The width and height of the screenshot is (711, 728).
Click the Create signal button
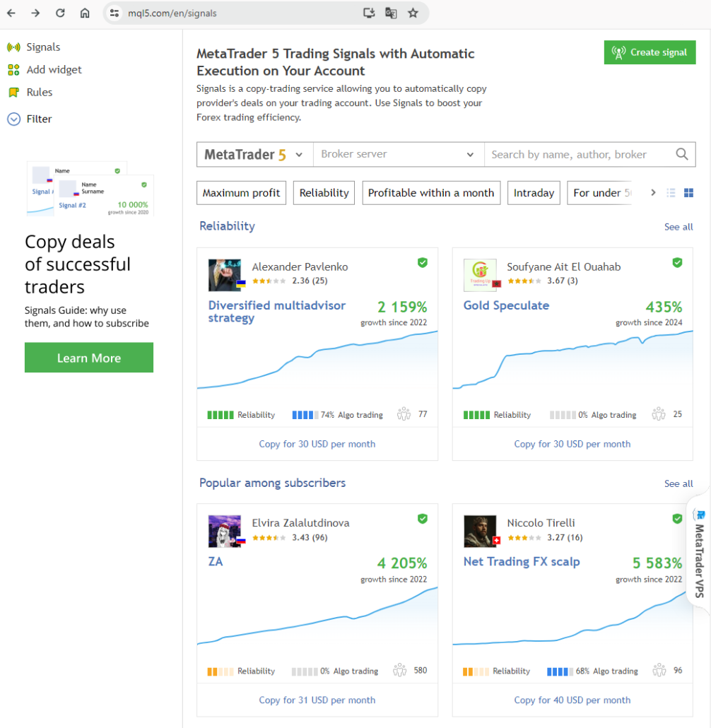click(x=650, y=52)
